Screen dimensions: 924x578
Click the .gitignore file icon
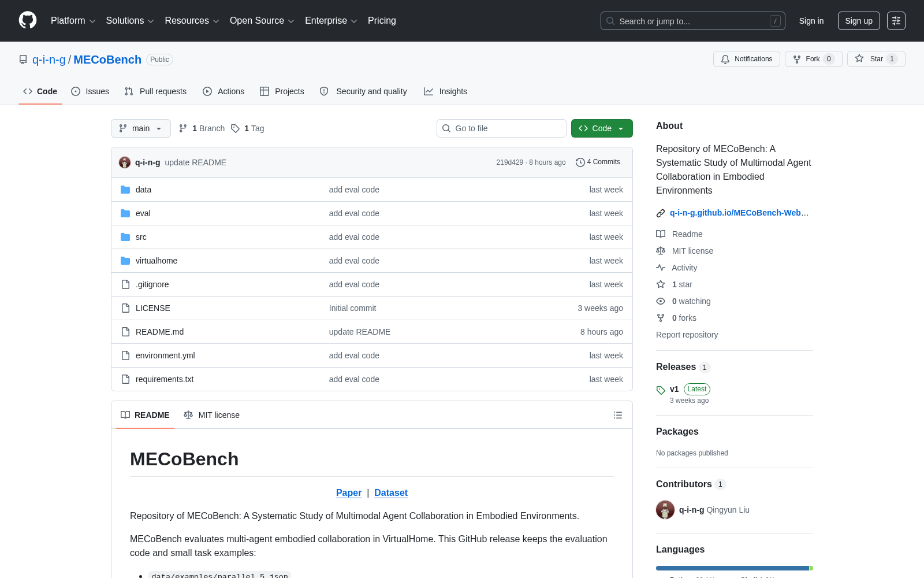[125, 284]
